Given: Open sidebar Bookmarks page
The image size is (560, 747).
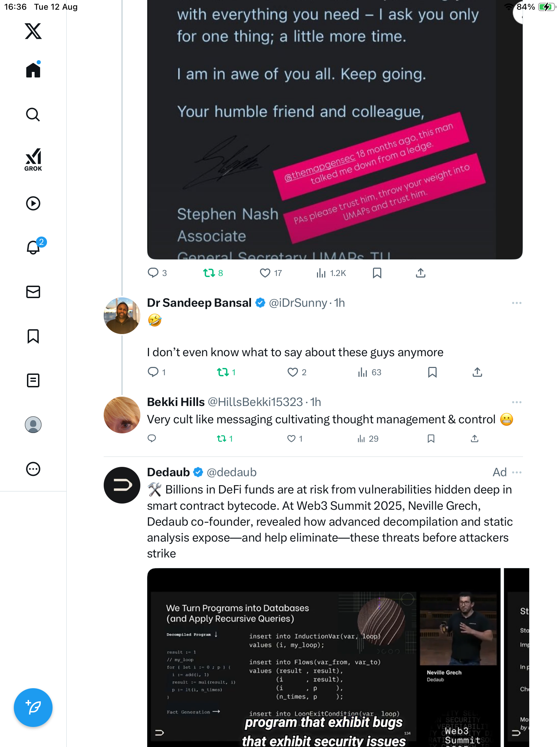Looking at the screenshot, I should tap(33, 336).
